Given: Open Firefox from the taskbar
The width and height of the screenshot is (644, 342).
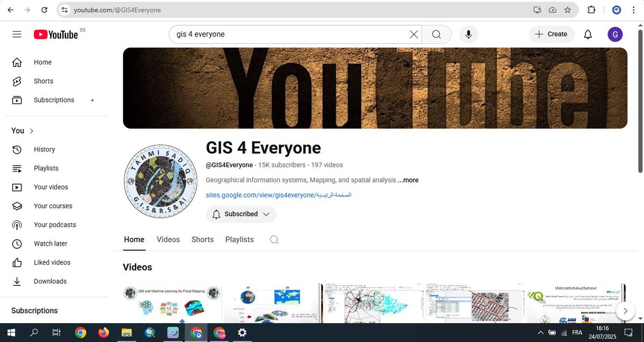Looking at the screenshot, I should tap(103, 332).
